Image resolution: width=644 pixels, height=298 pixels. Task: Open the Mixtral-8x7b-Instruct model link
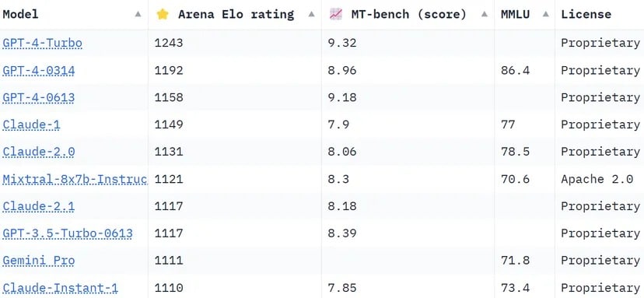(75, 179)
